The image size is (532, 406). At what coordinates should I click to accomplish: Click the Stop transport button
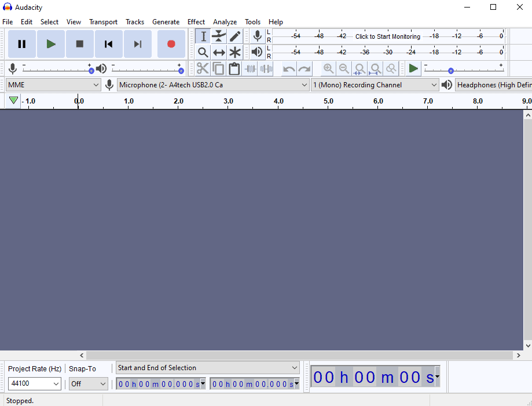pyautogui.click(x=80, y=44)
